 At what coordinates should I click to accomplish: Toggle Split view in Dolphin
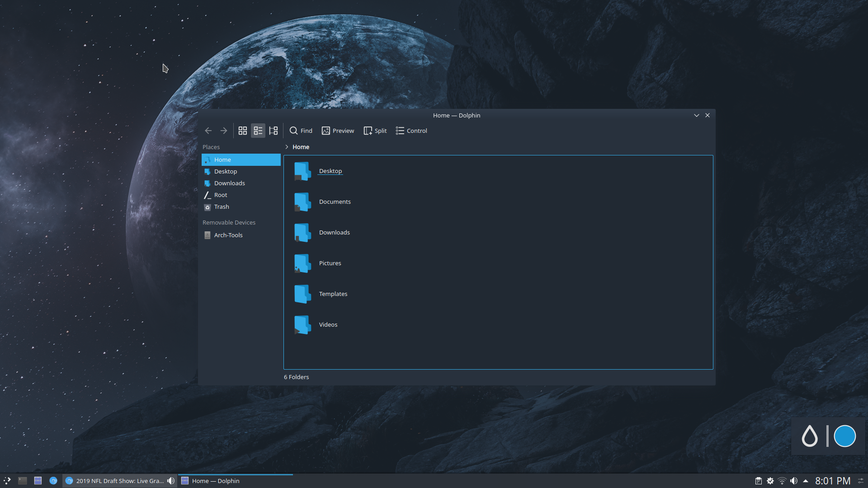point(375,131)
